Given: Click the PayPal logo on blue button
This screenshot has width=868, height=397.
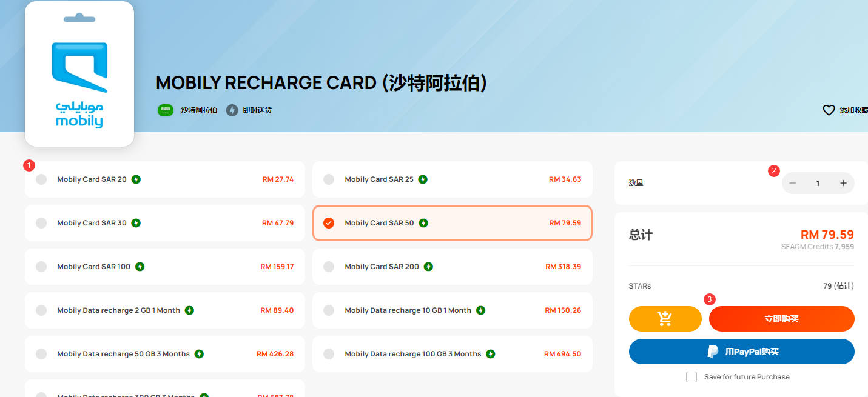Looking at the screenshot, I should click(713, 352).
